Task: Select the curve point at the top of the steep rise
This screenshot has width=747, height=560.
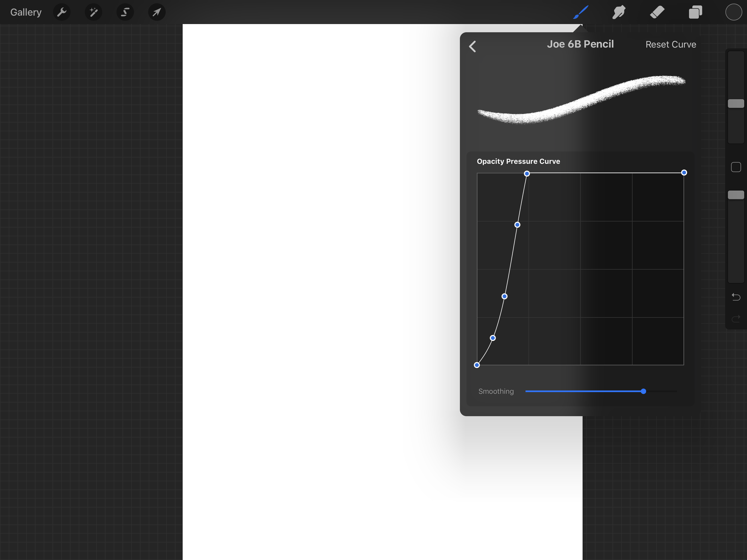Action: 527,174
